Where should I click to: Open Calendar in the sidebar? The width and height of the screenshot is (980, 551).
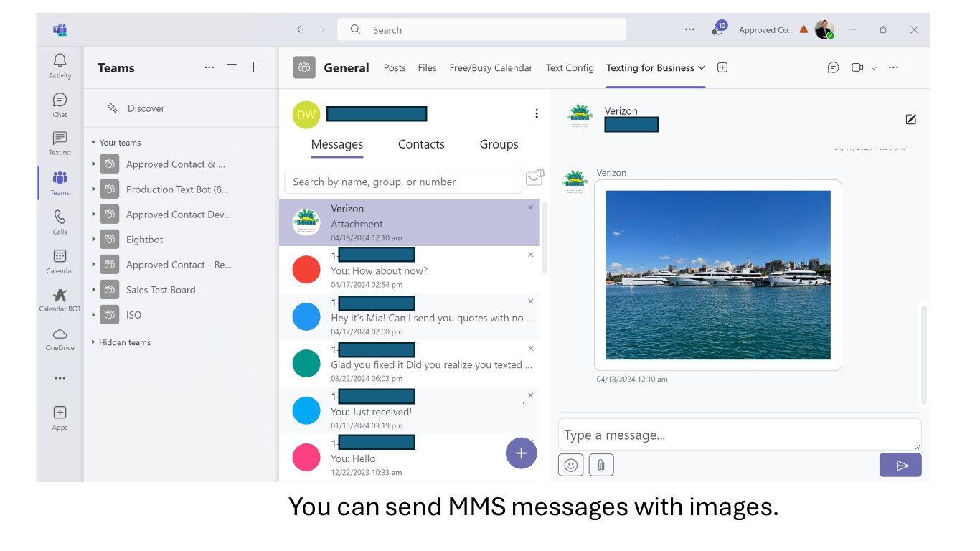click(x=60, y=261)
